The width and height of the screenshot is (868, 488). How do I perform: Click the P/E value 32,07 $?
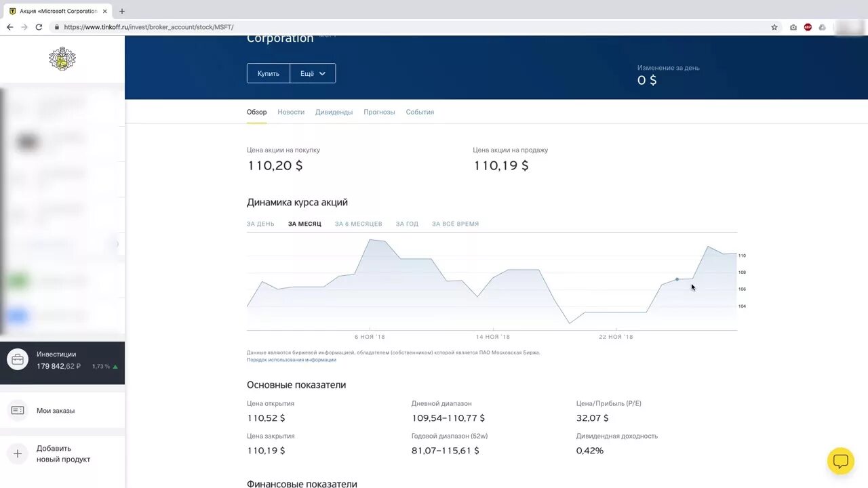[x=593, y=418]
